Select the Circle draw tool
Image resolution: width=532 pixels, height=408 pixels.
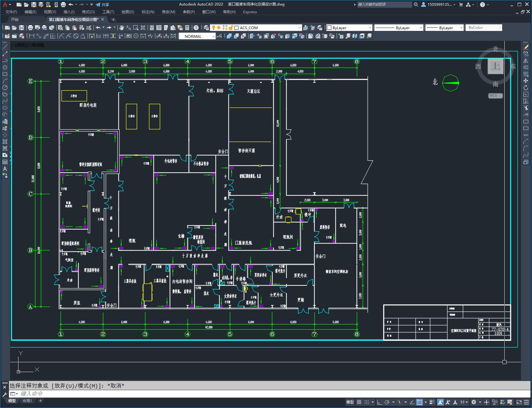[x=5, y=88]
